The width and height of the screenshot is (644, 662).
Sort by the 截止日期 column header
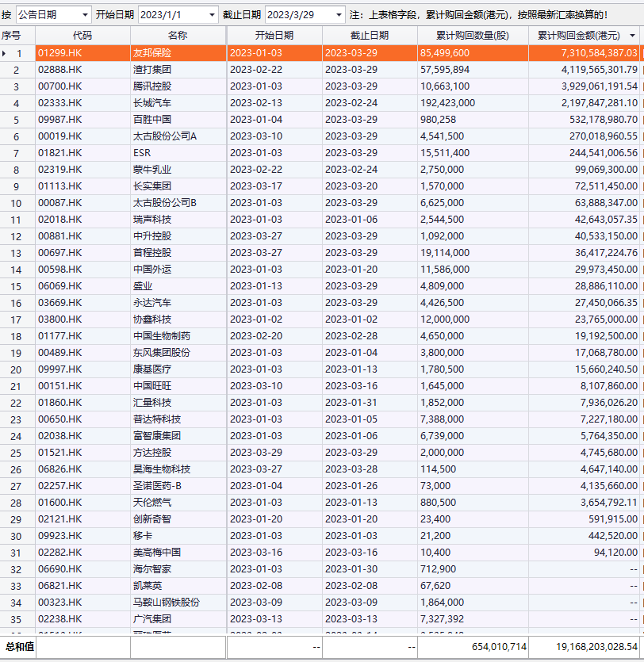pyautogui.click(x=370, y=36)
